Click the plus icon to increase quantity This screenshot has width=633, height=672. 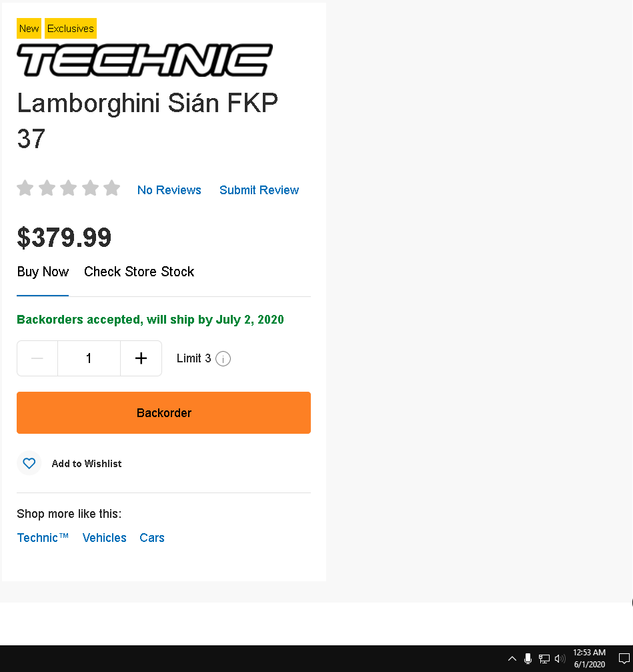141,358
